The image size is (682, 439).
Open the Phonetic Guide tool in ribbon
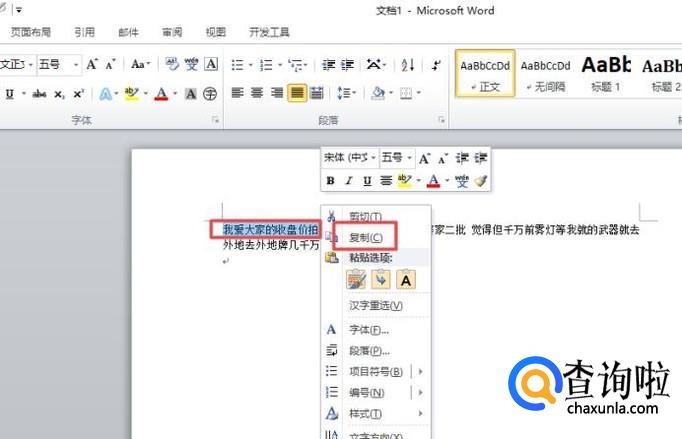tap(191, 64)
